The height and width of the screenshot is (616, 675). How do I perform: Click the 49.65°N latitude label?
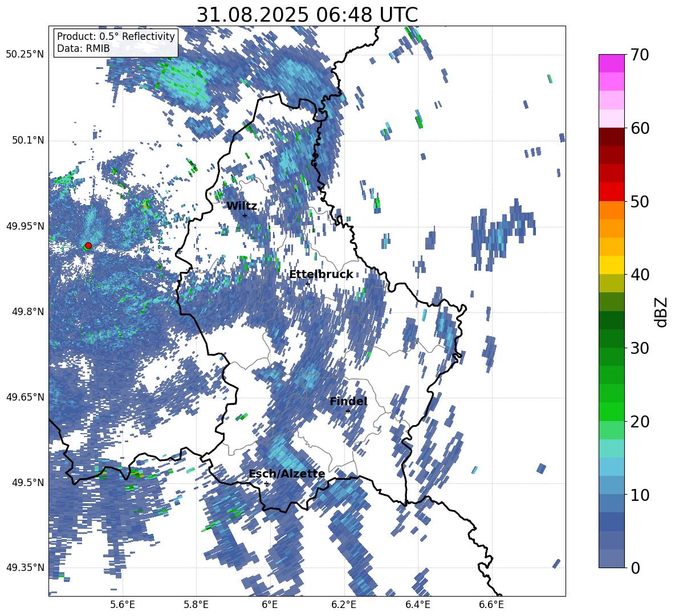point(25,397)
